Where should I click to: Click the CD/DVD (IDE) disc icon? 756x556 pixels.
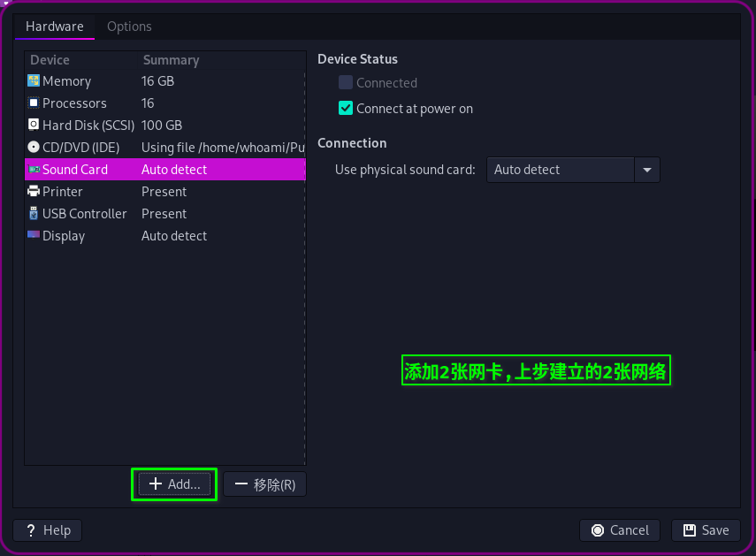pyautogui.click(x=34, y=148)
